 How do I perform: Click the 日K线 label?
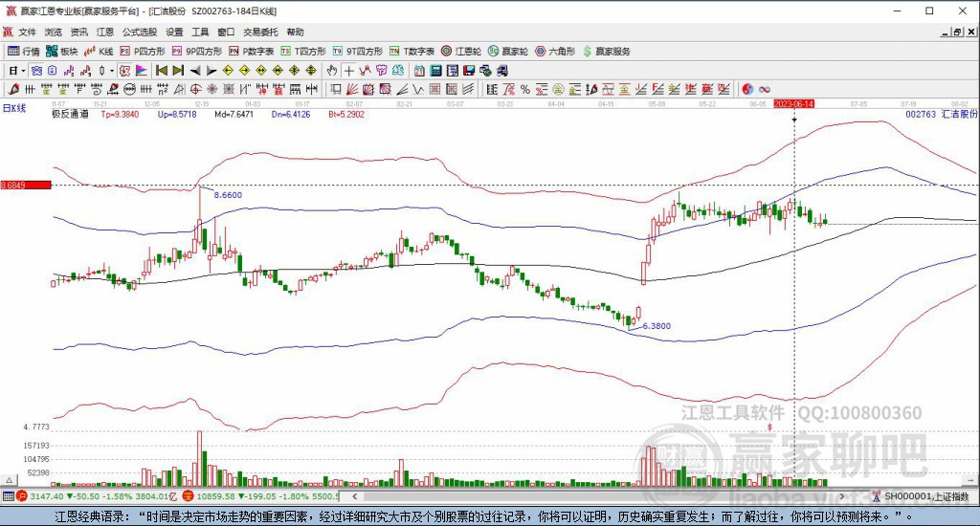[x=13, y=108]
